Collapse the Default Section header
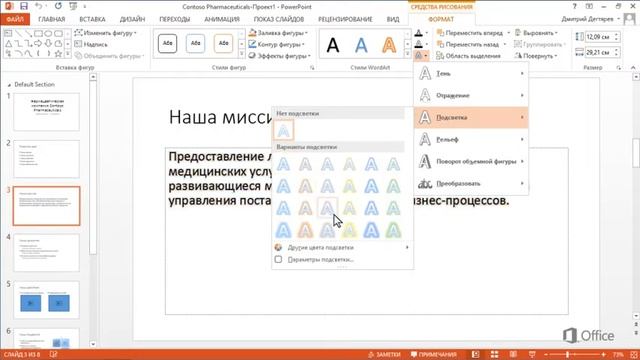This screenshot has width=640, height=360. 9,85
